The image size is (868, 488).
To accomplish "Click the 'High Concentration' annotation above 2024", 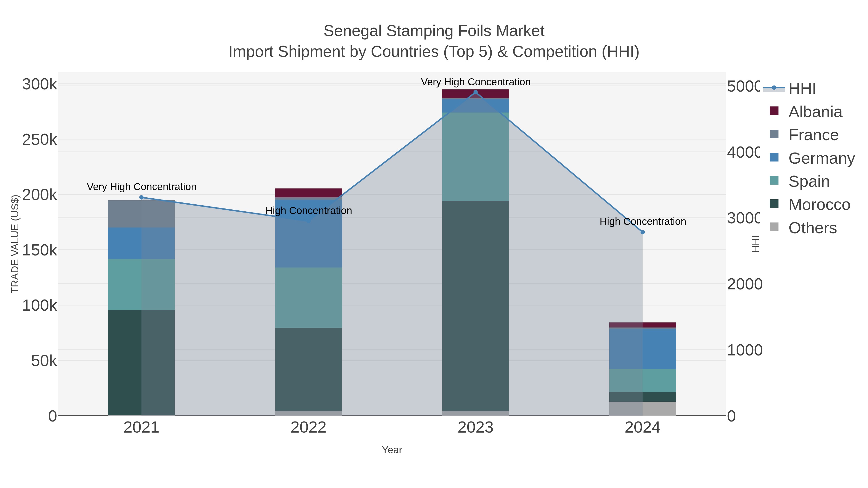I will (x=643, y=221).
